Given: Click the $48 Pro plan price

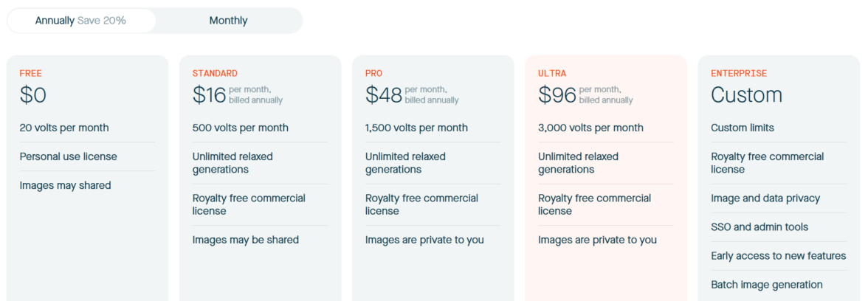Looking at the screenshot, I should click(383, 95).
